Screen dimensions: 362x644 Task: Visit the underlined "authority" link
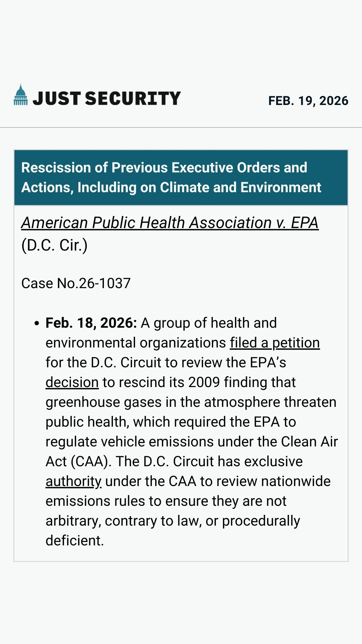[x=73, y=481]
